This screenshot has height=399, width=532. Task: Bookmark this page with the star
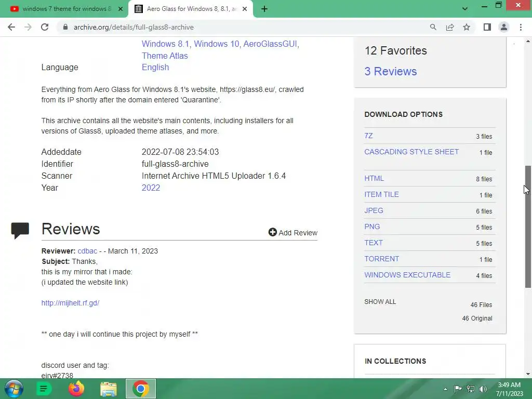click(467, 27)
